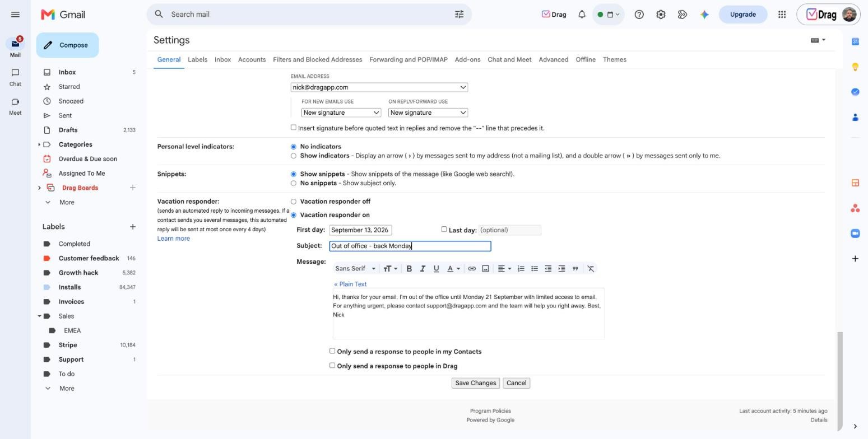Toggle insert signature before quoted text
868x439 pixels.
click(x=293, y=128)
